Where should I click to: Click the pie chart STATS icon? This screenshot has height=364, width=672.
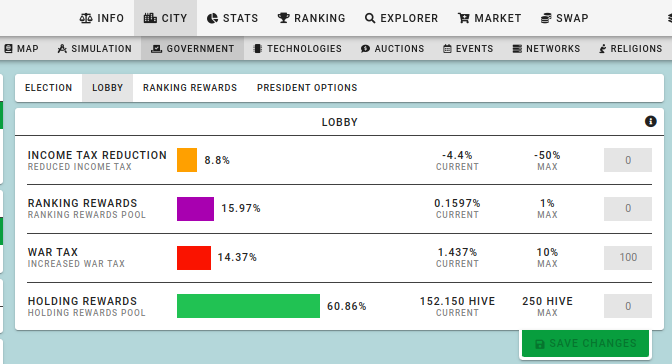(x=212, y=18)
